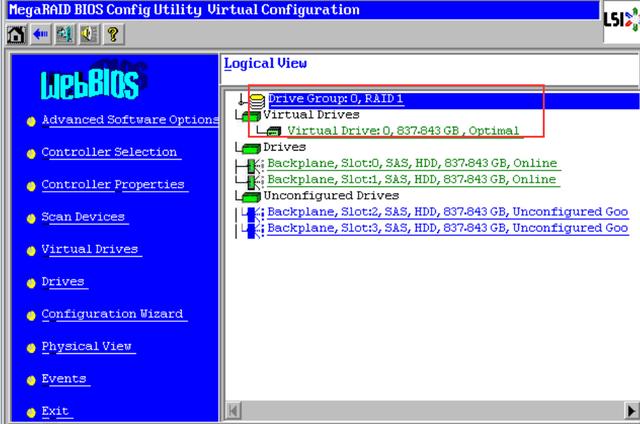Open Controller Properties
640x424 pixels.
coord(113,185)
